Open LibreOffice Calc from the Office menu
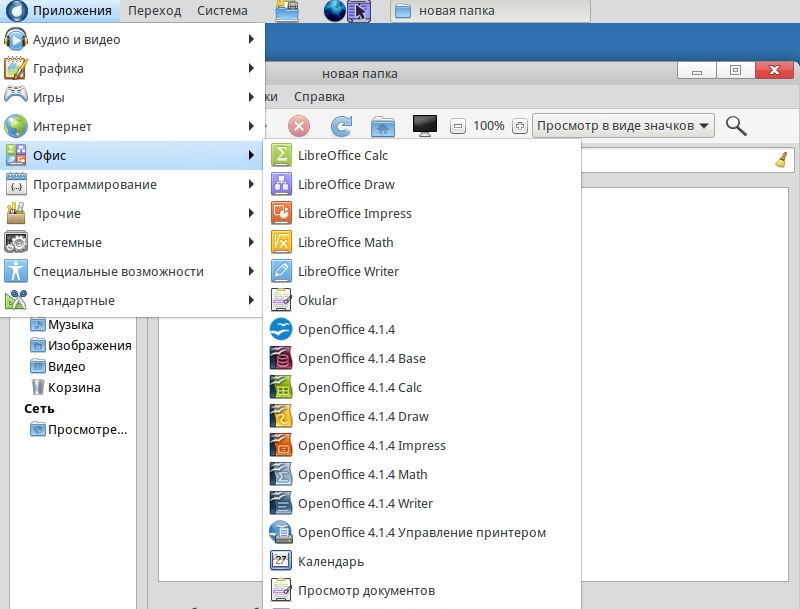The width and height of the screenshot is (800, 609). click(x=421, y=155)
